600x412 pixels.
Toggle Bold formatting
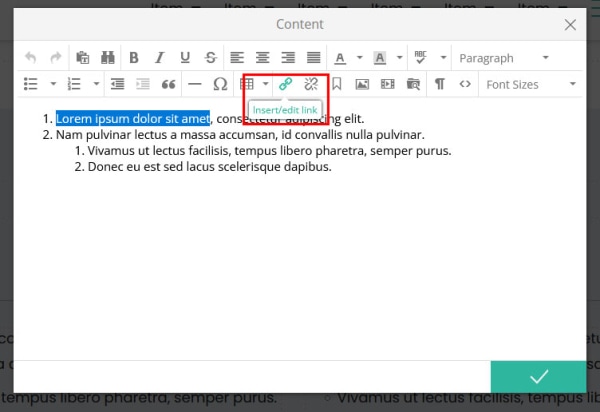(134, 58)
